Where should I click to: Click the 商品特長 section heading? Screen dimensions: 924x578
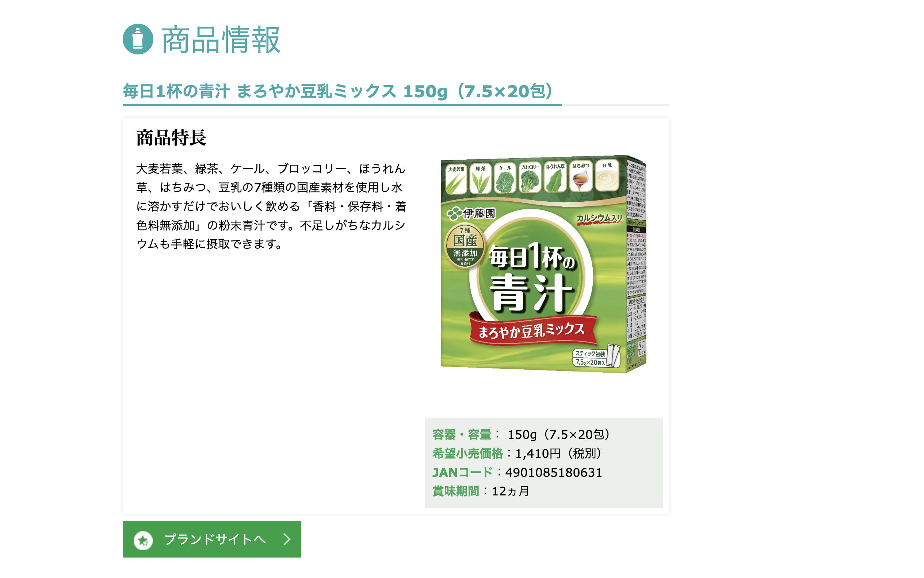tap(171, 138)
